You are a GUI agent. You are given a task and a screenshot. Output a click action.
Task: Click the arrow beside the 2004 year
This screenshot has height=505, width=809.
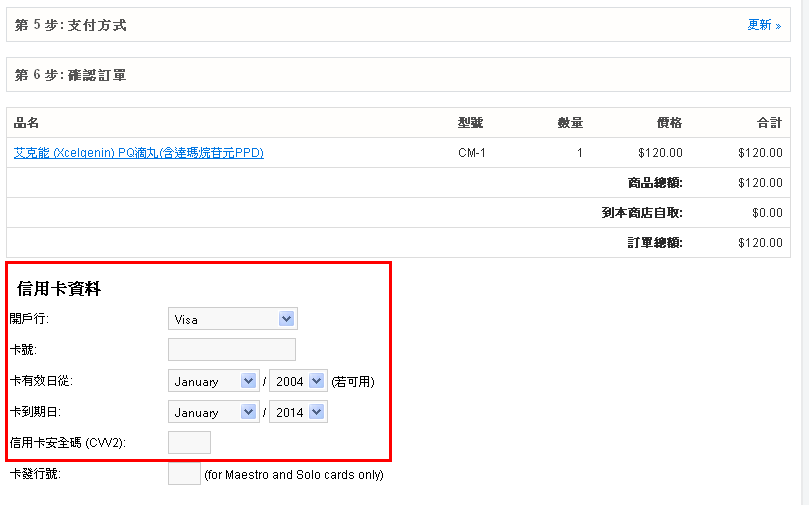[316, 381]
